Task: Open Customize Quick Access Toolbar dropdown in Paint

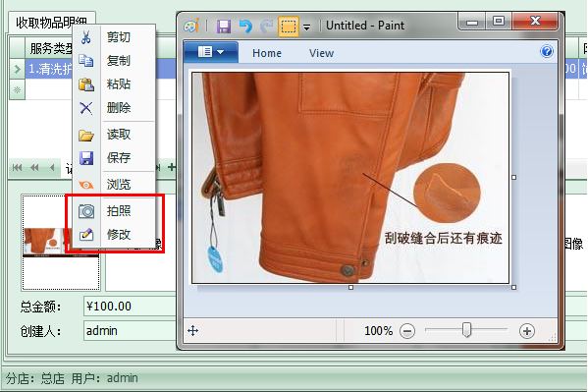Action: (x=306, y=28)
